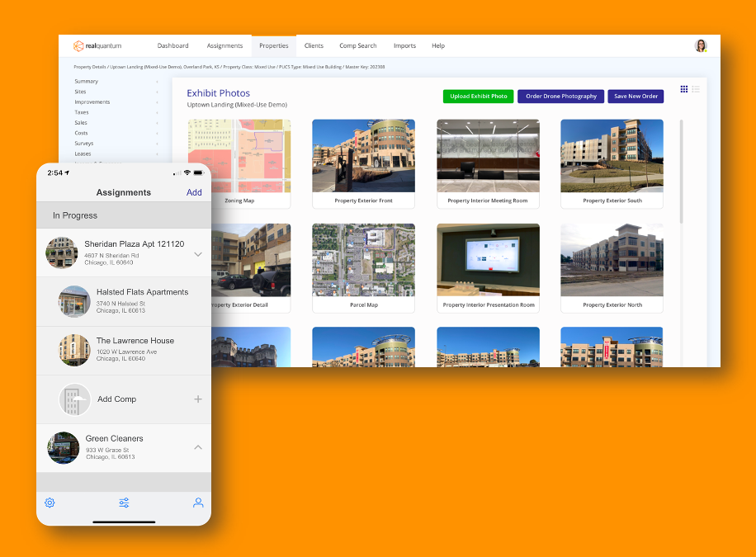Switch to the Clients tab
The width and height of the screenshot is (756, 557).
[314, 46]
